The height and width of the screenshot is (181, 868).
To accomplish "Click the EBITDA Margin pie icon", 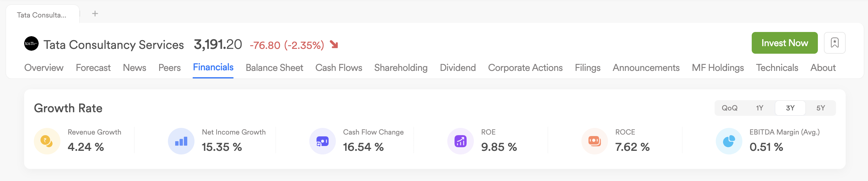I will (x=728, y=141).
